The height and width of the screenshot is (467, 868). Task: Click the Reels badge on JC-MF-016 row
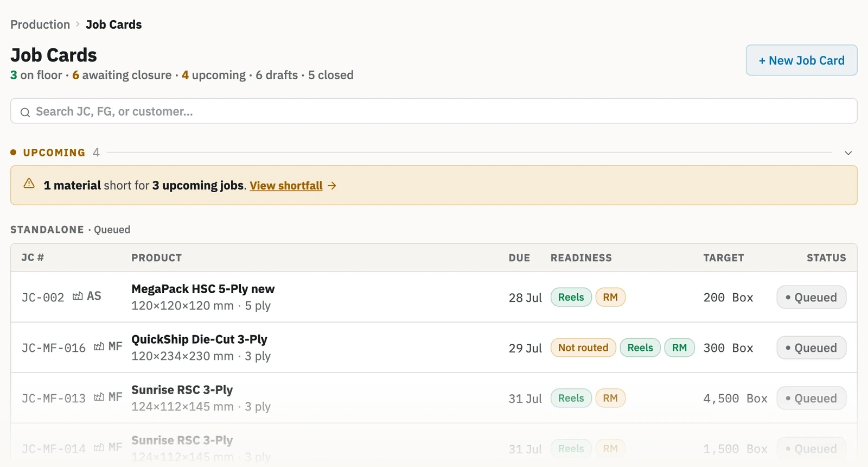click(640, 348)
